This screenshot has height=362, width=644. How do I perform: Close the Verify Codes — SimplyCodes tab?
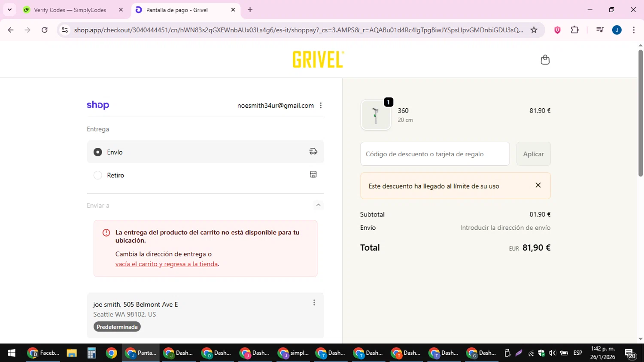point(121,9)
